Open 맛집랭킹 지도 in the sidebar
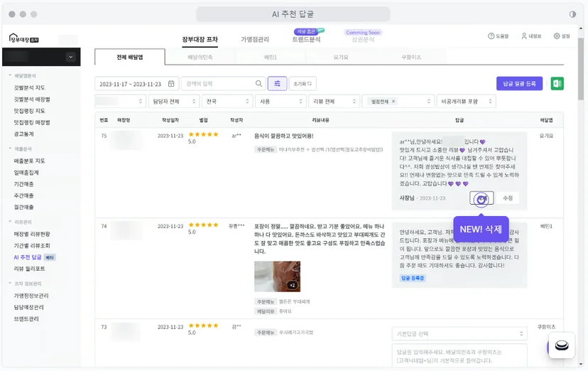This screenshot has width=588, height=371. point(29,111)
